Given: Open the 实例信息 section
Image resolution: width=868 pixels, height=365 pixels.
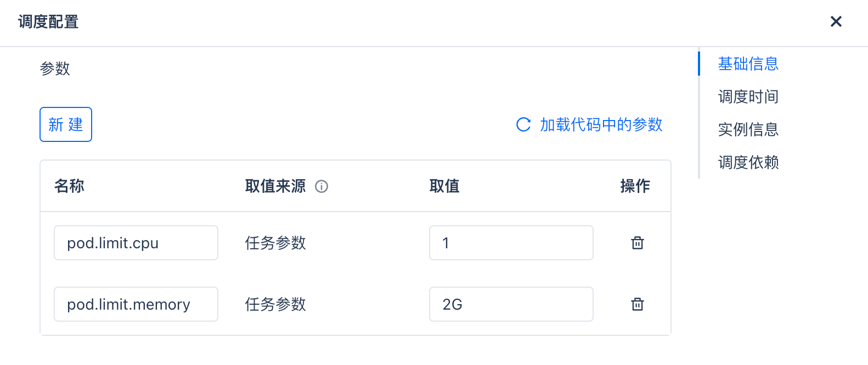Looking at the screenshot, I should 748,129.
